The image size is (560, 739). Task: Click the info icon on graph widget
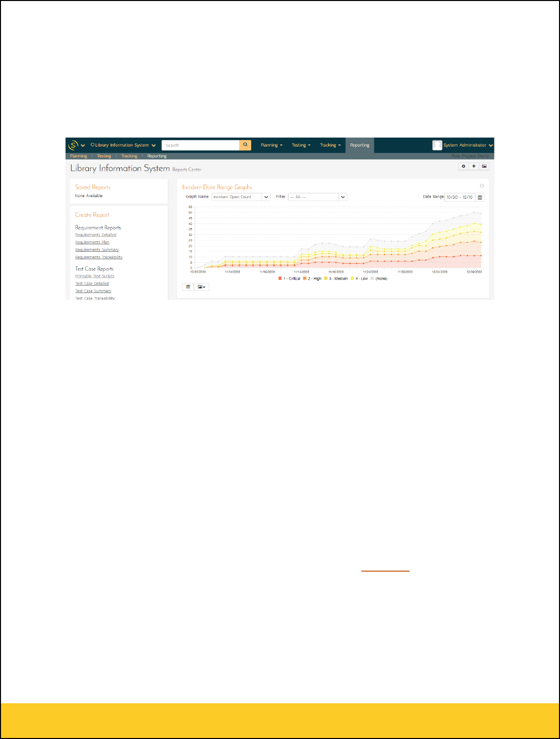(x=482, y=186)
